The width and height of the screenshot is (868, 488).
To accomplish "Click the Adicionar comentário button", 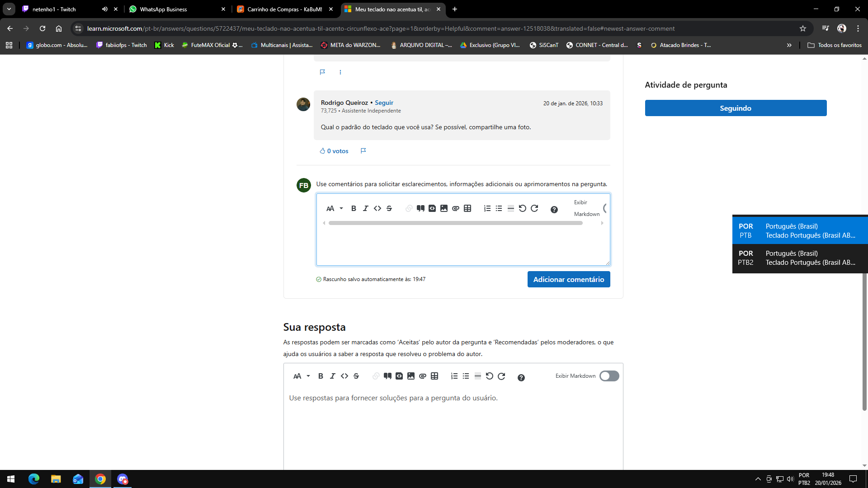I will tap(568, 279).
